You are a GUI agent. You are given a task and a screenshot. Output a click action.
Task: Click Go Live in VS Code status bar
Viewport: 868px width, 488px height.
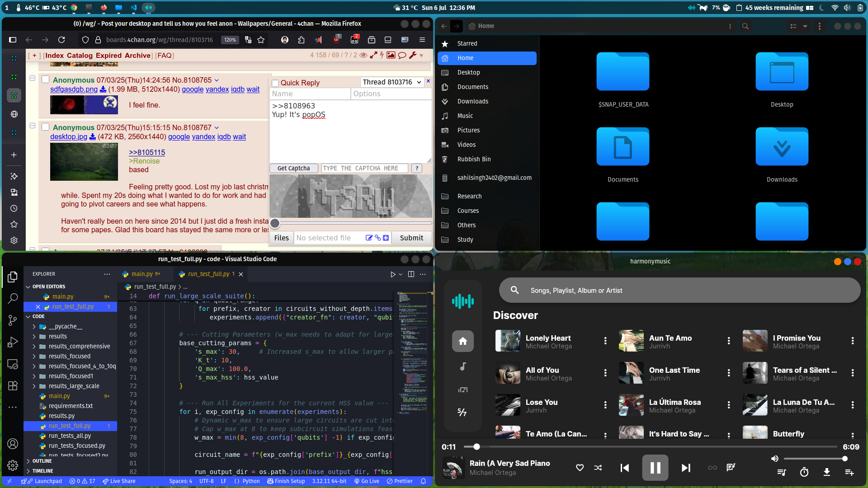tap(367, 481)
